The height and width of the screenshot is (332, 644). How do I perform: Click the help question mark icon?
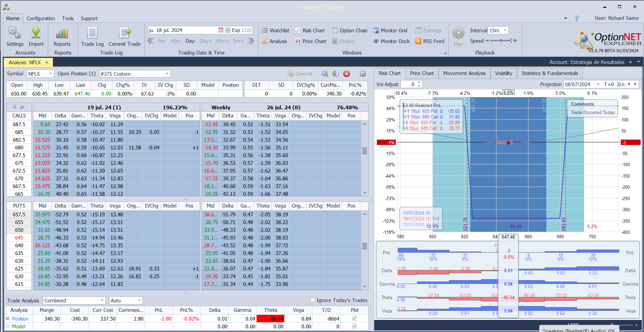point(577,18)
